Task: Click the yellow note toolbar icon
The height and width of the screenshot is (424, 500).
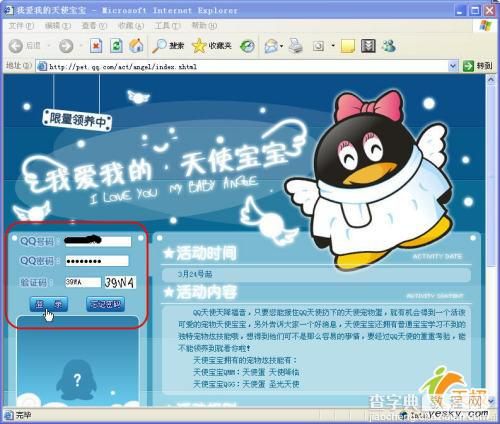Action: [348, 46]
